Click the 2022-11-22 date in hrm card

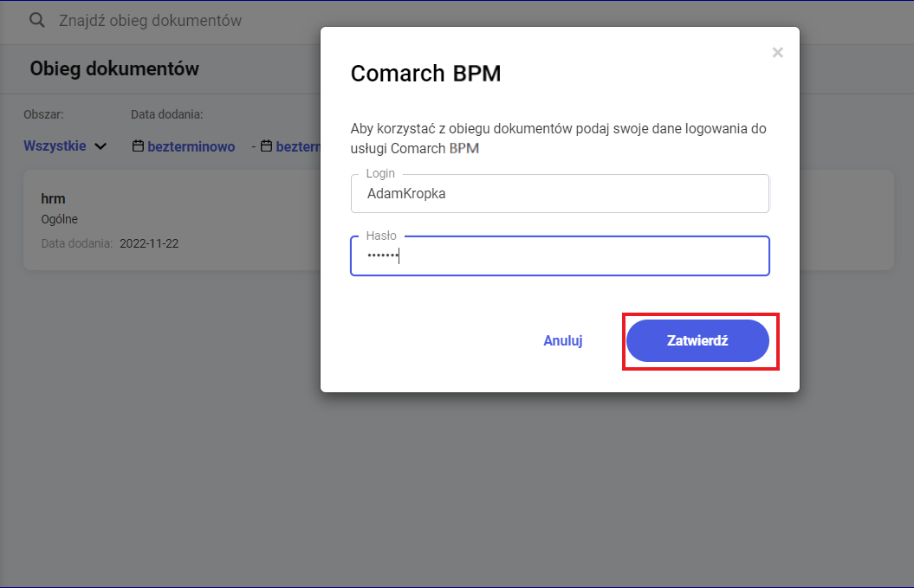pyautogui.click(x=149, y=243)
